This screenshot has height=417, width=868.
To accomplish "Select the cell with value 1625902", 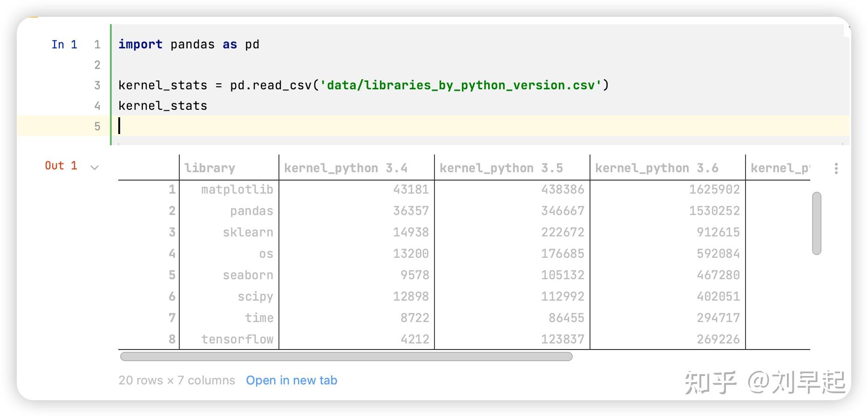I will pyautogui.click(x=714, y=189).
